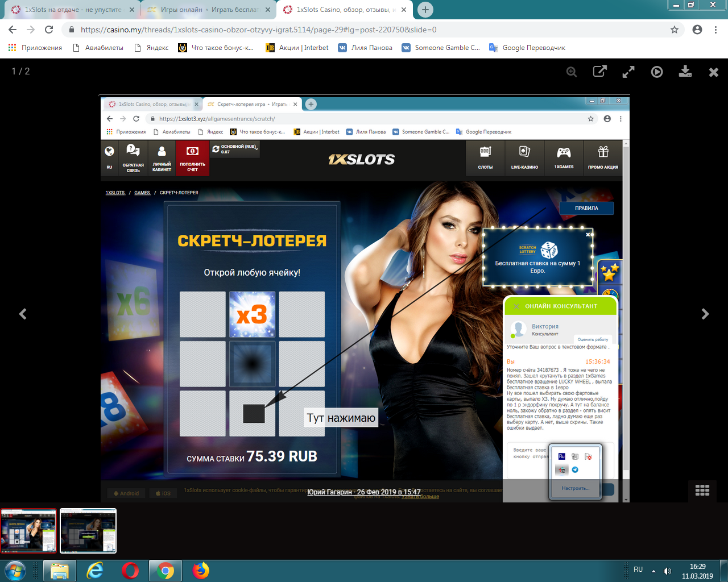
Task: Close the 'Игры онлайн' tab
Action: (x=267, y=10)
